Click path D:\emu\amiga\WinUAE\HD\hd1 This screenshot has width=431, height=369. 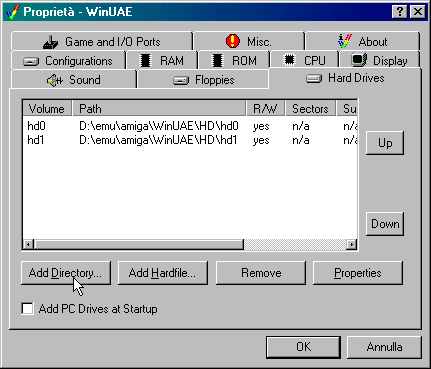pyautogui.click(x=158, y=140)
